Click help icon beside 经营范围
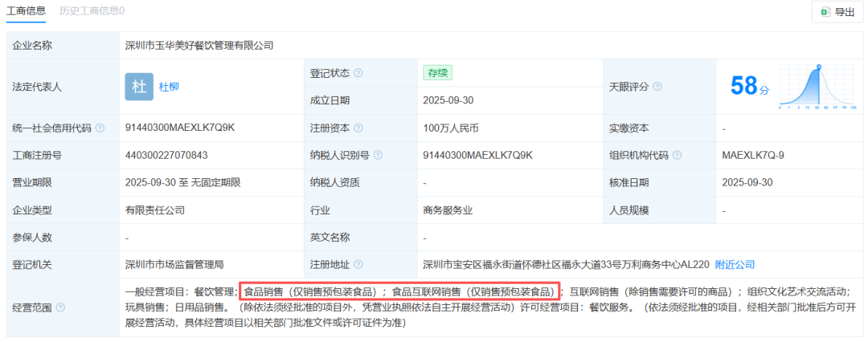This screenshot has height=342, width=868. 59,307
